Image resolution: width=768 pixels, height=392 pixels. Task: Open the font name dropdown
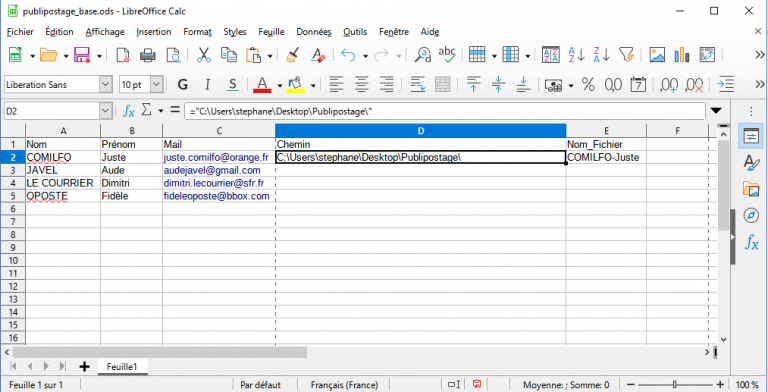(106, 85)
